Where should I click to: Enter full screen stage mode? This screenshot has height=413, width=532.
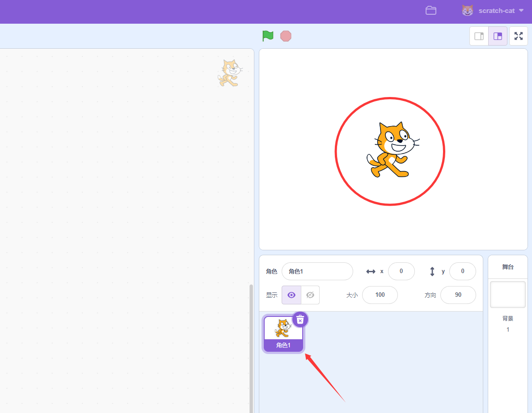pyautogui.click(x=518, y=36)
